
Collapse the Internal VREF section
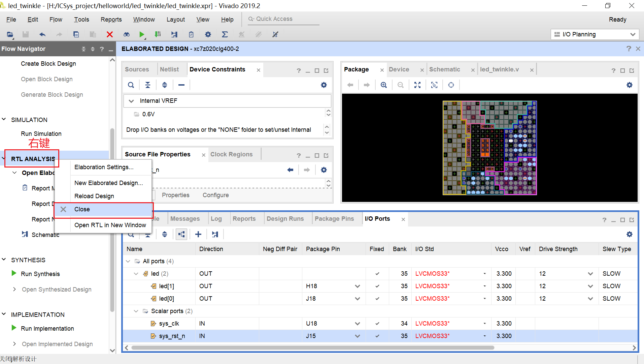[x=131, y=101]
